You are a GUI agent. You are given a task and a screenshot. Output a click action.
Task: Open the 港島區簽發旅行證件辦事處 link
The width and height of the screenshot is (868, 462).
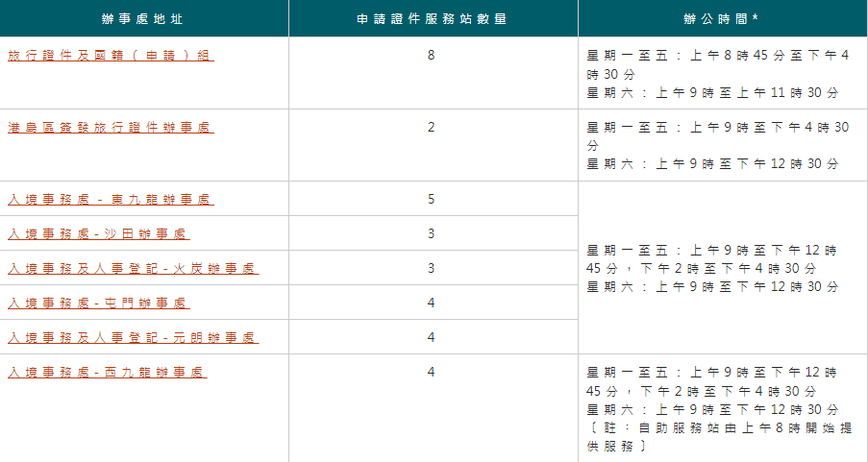[x=111, y=128]
